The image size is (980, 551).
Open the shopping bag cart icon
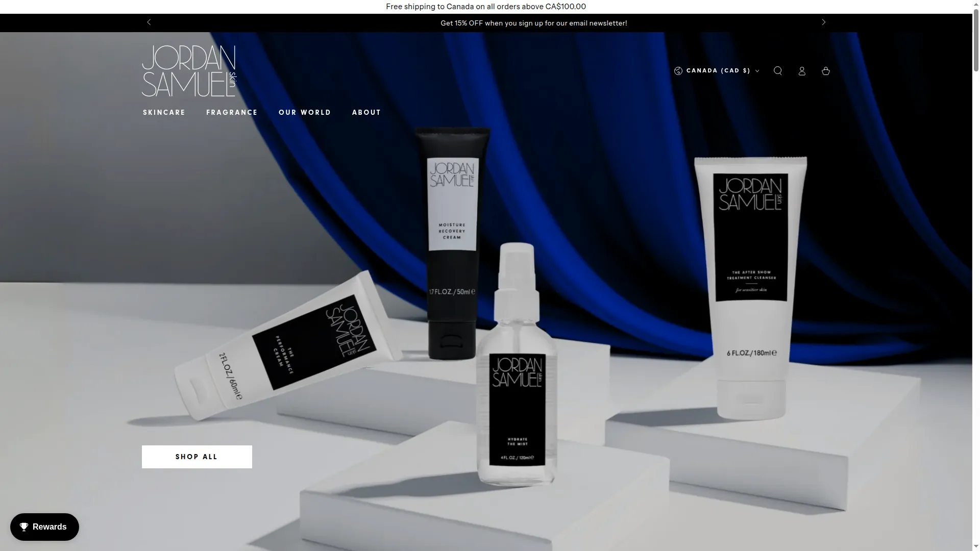(826, 71)
